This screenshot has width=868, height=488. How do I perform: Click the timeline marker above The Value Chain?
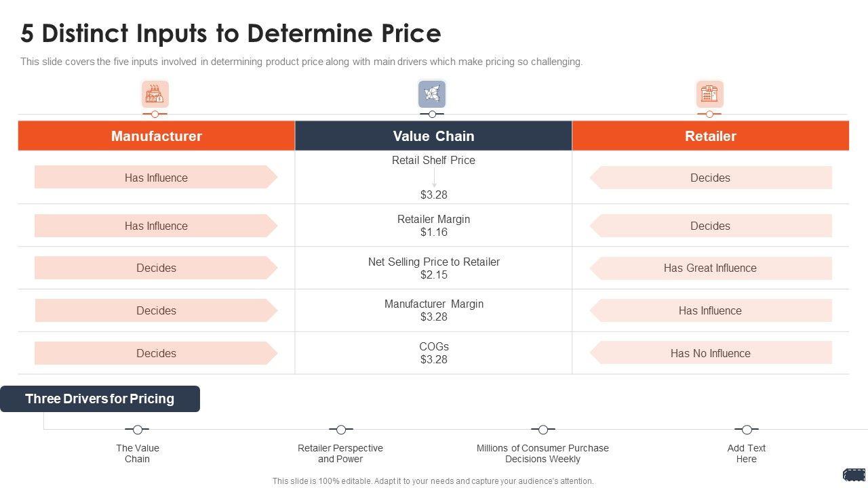[137, 429]
